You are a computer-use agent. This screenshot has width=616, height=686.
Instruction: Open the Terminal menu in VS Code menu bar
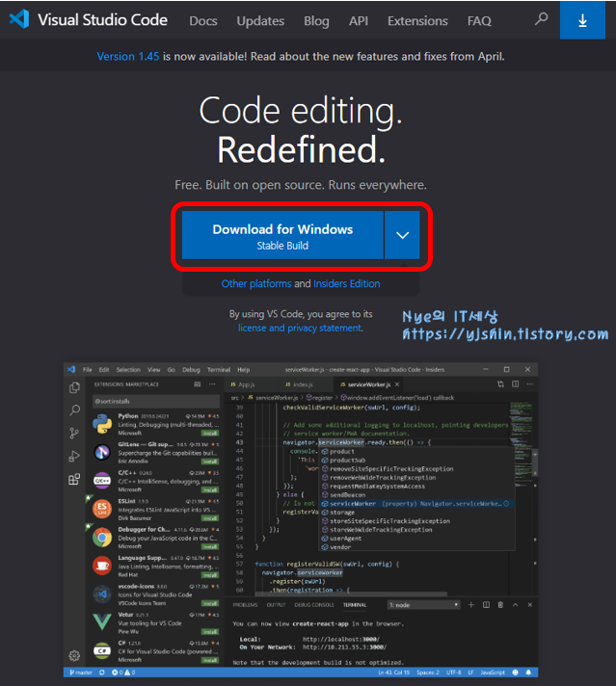tap(219, 370)
